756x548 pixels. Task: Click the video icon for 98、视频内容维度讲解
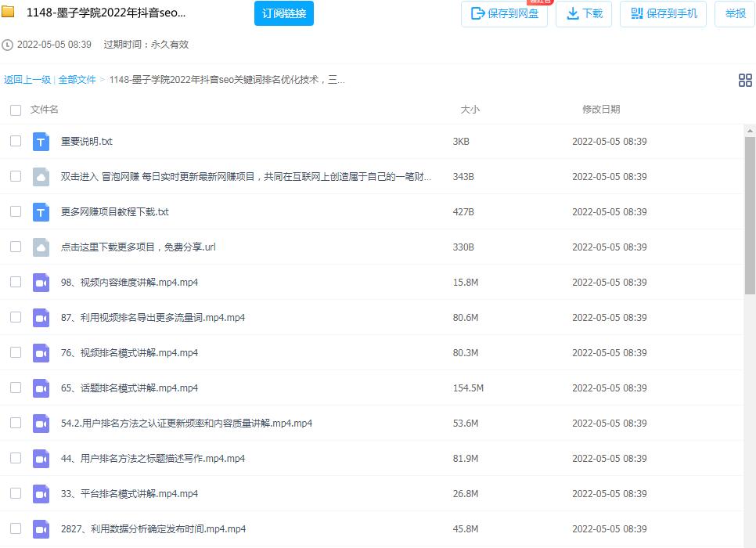[41, 282]
